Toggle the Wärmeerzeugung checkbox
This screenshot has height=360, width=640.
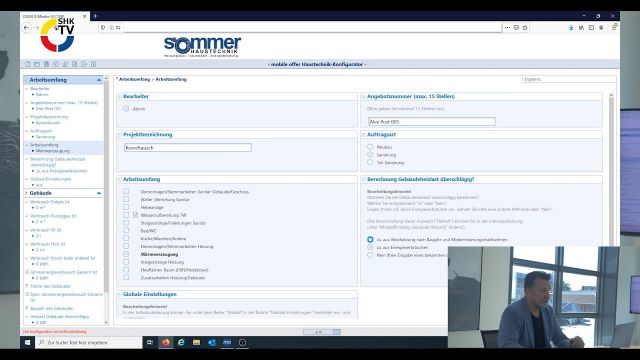[126, 254]
